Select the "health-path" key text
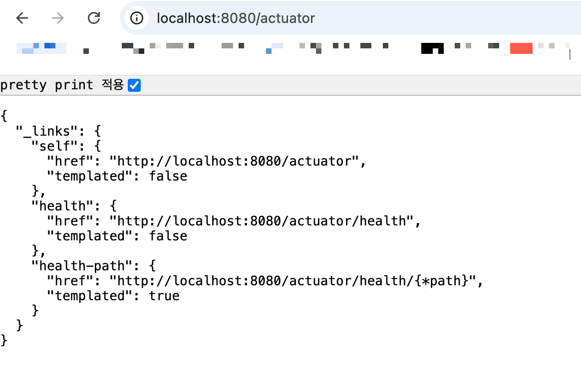The image size is (581, 392). pyautogui.click(x=82, y=266)
